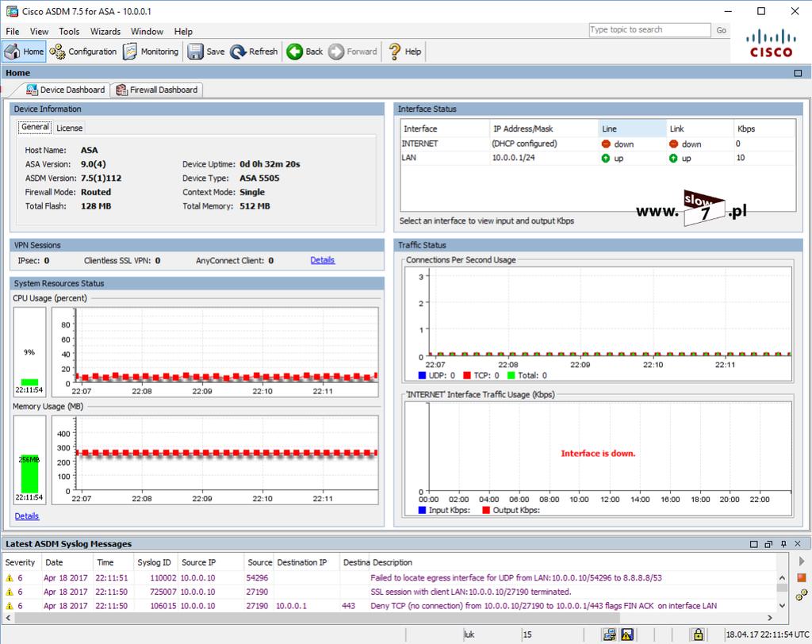812x644 pixels.
Task: Open the Monitoring section
Action: click(151, 52)
